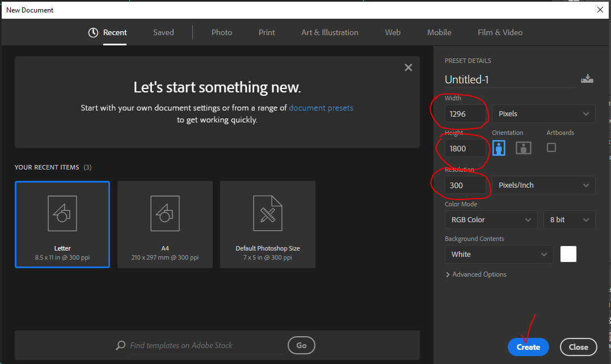The width and height of the screenshot is (611, 364).
Task: Switch to the Photo tab
Action: click(x=222, y=33)
